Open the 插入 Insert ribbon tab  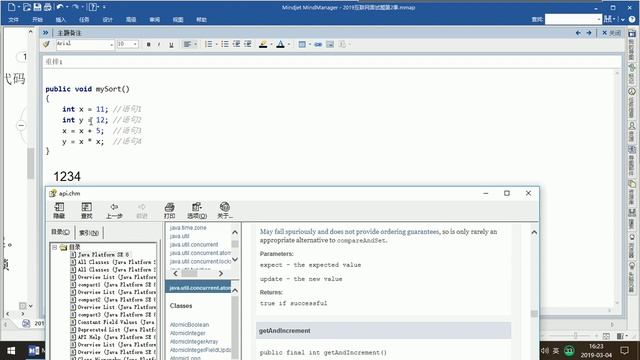[x=60, y=20]
